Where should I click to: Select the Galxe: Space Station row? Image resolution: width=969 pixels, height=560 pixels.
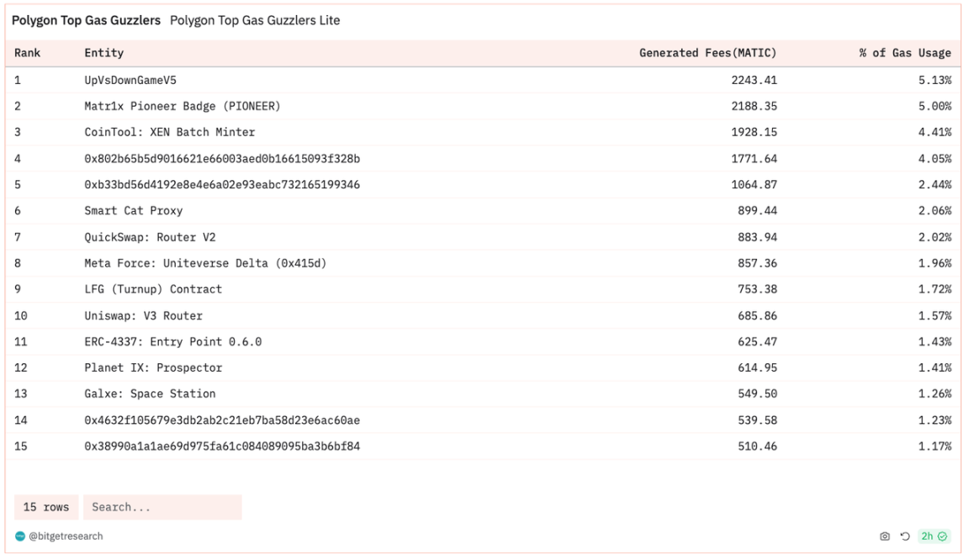(150, 394)
